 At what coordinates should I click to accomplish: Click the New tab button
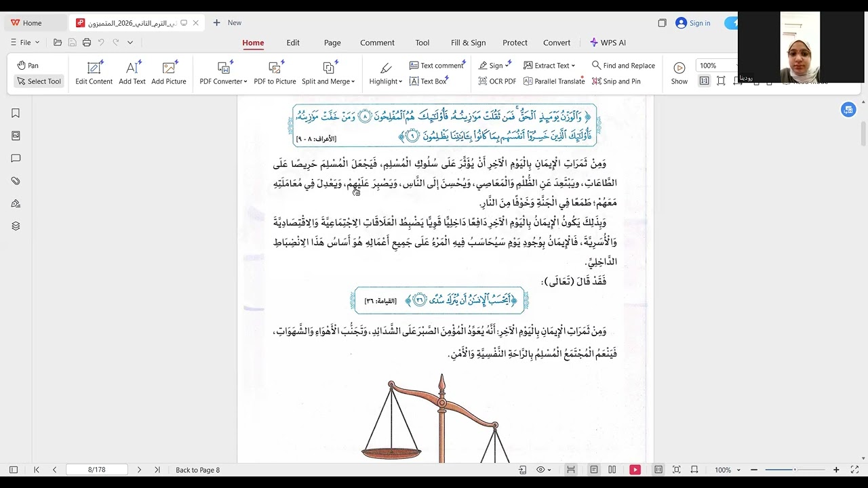point(227,23)
